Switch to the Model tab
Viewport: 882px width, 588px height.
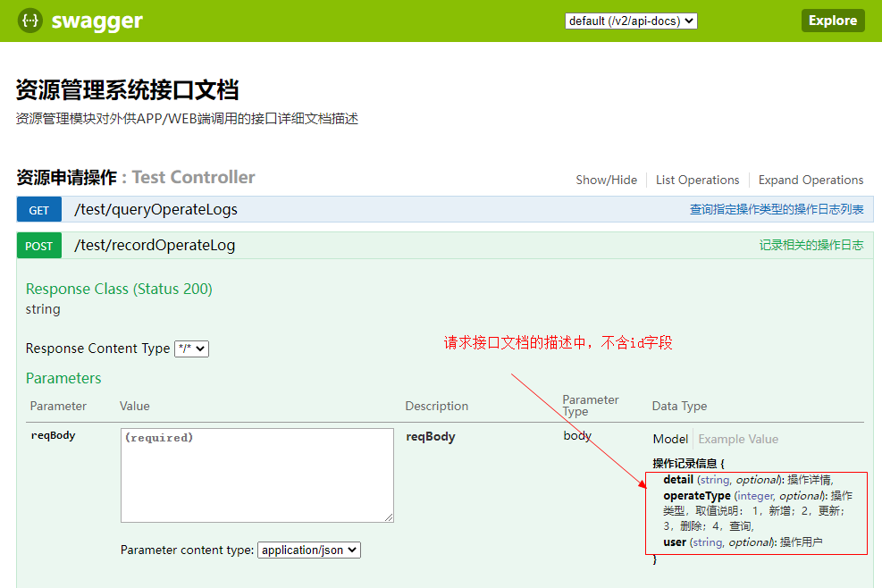click(670, 439)
